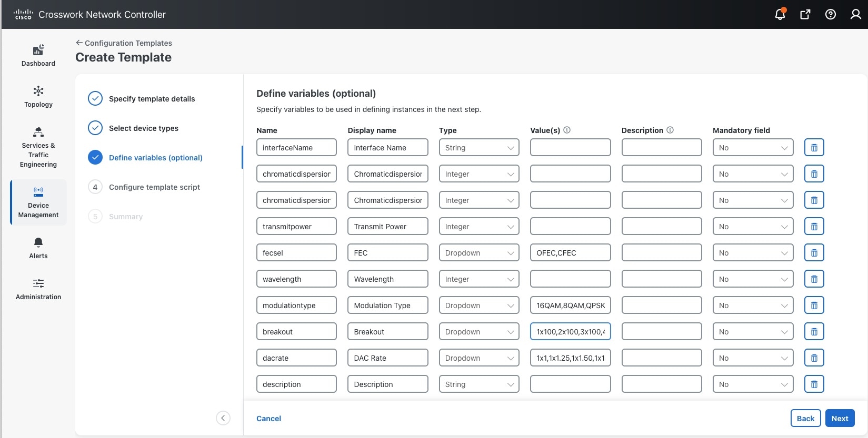Delete the transmitpower variable row

click(x=814, y=226)
